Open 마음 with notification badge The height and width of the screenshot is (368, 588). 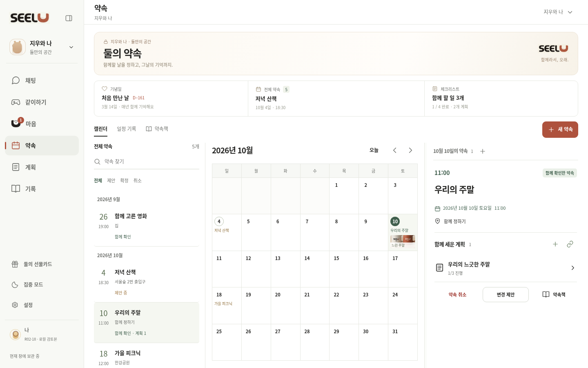tap(42, 124)
